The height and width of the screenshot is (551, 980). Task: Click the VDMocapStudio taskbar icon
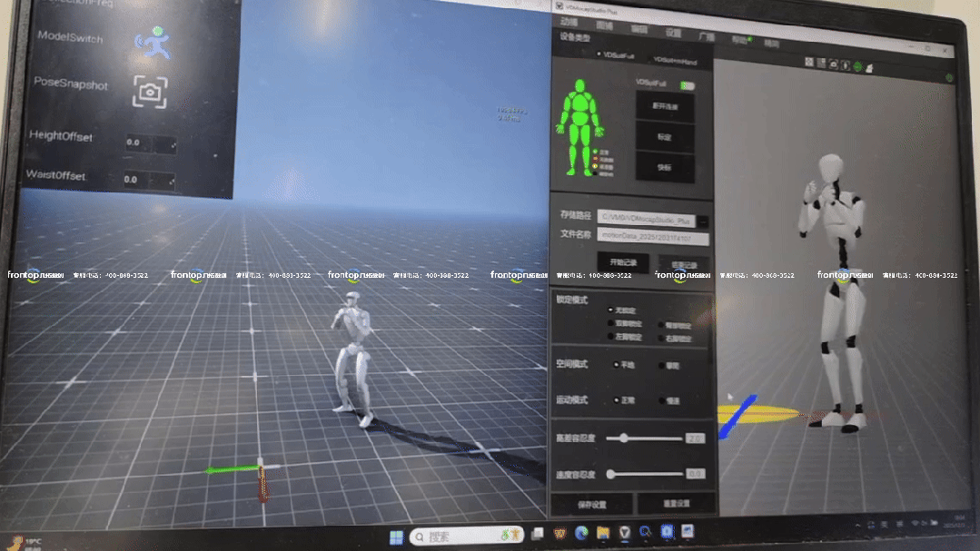point(624,532)
